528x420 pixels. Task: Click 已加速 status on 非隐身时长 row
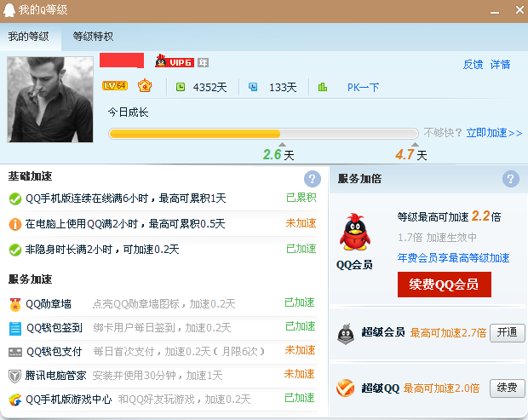[301, 249]
